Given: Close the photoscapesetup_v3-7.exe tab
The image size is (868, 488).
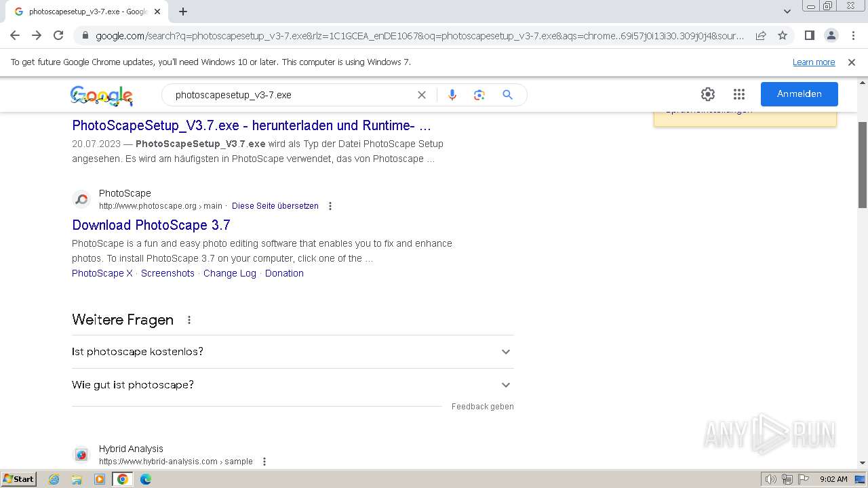Looking at the screenshot, I should (x=157, y=12).
